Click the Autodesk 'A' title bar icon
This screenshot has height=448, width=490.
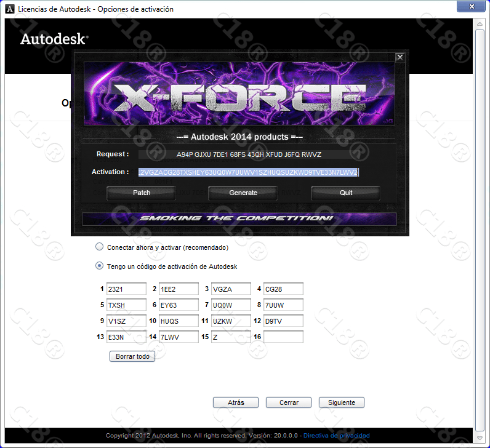[10, 9]
